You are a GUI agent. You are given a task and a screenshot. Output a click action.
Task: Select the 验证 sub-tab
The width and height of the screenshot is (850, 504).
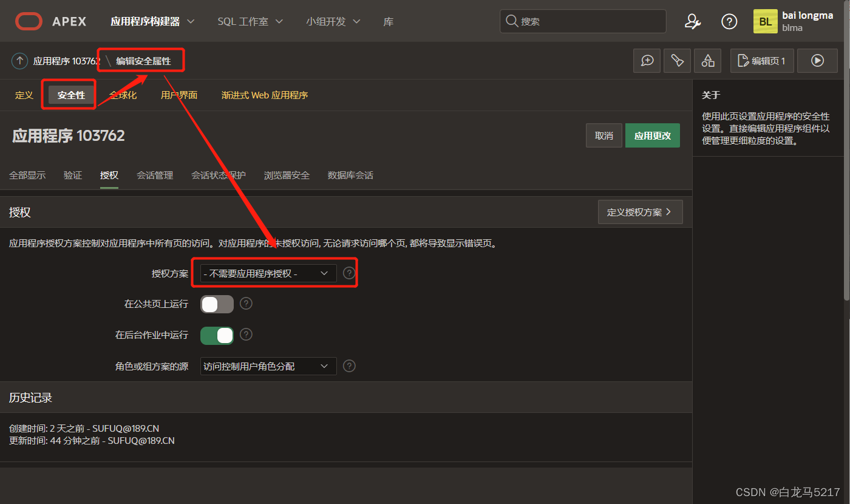click(x=73, y=175)
